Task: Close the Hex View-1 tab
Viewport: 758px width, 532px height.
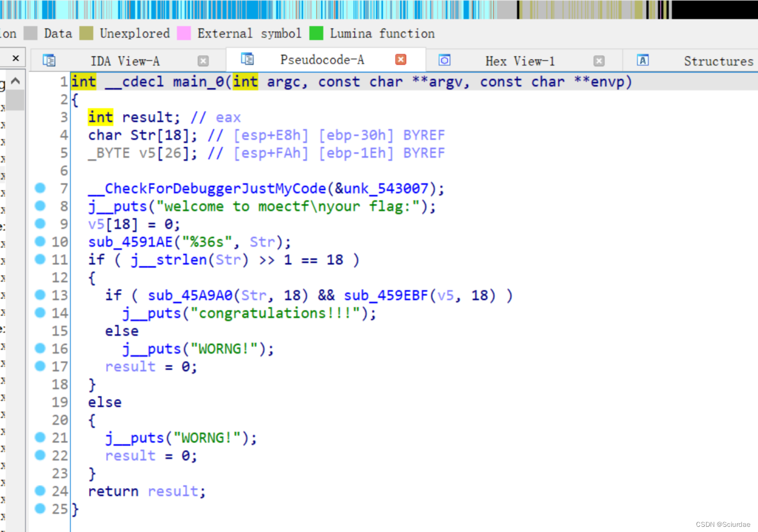Action: 598,60
